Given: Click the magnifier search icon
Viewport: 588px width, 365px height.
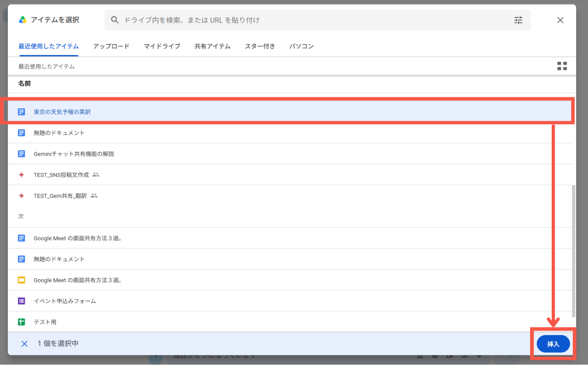Looking at the screenshot, I should [x=115, y=20].
